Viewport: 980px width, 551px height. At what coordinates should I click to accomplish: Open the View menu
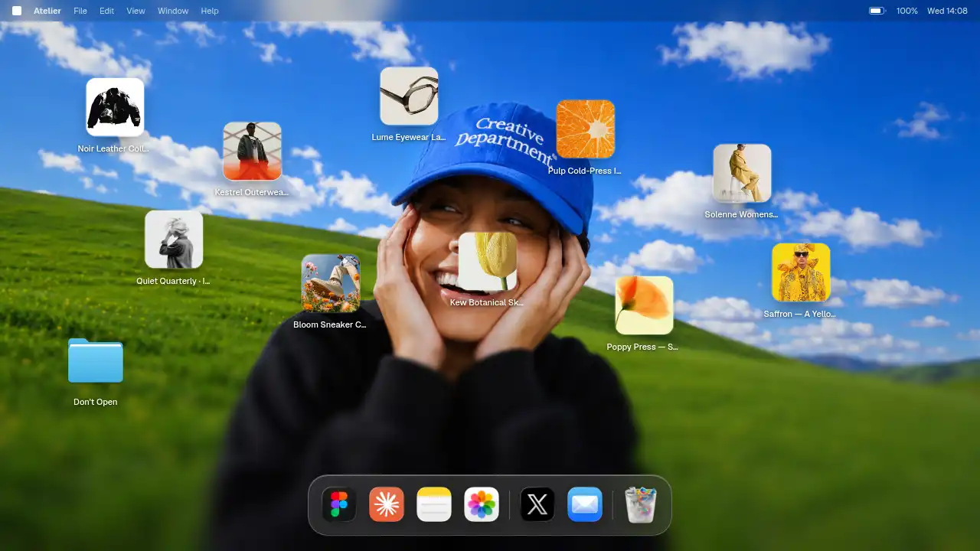136,11
